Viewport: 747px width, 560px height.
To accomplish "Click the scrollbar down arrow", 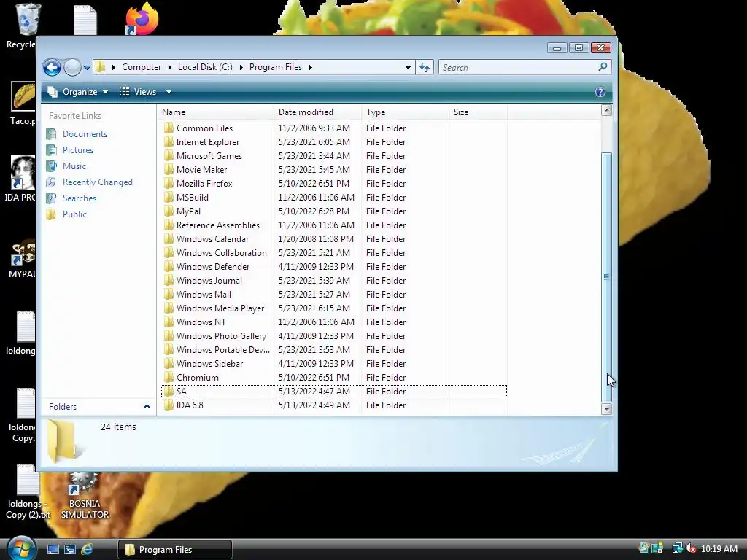I will pos(606,408).
